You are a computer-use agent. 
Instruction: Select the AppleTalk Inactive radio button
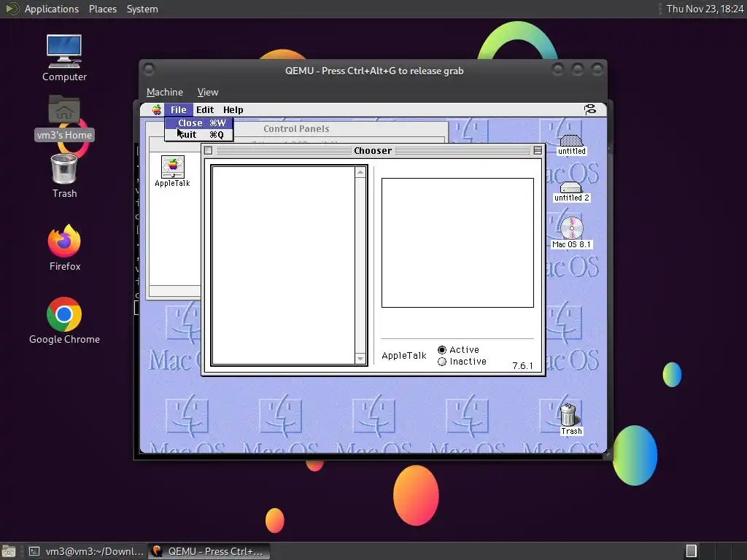click(442, 362)
